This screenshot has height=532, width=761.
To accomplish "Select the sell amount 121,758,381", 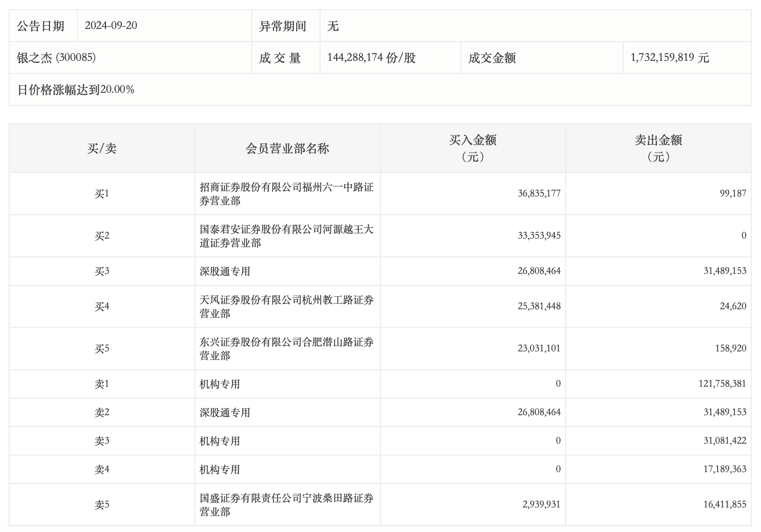I will (x=722, y=384).
